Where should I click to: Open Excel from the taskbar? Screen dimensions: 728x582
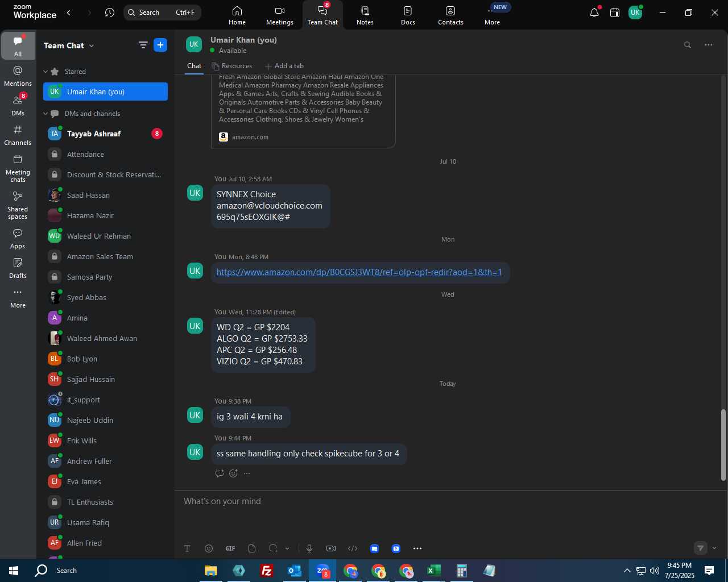[x=433, y=571]
